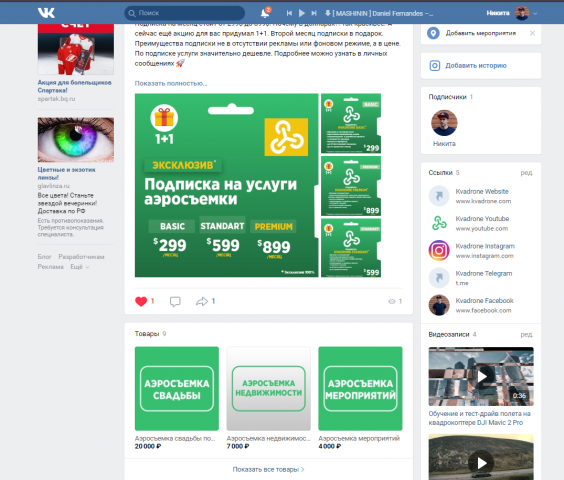Click the 7 000 ₽ price text
Image resolution: width=564 pixels, height=480 pixels.
pos(238,446)
